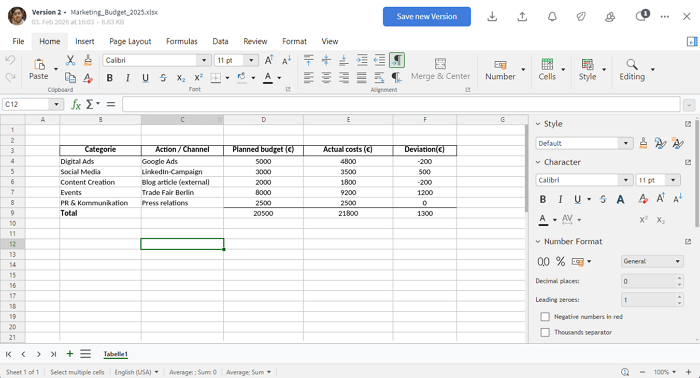Open the General number format dropdown
Screen dimensions: 700x378
[678, 262]
